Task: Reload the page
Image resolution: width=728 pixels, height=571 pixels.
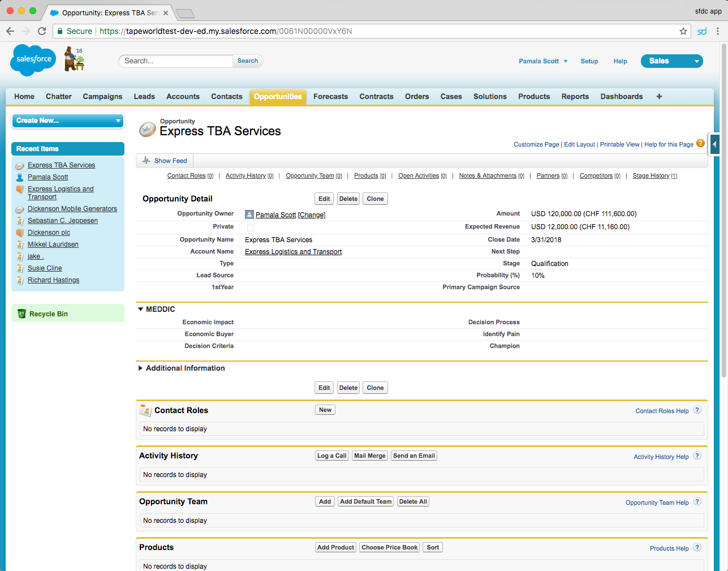Action: 42,31
